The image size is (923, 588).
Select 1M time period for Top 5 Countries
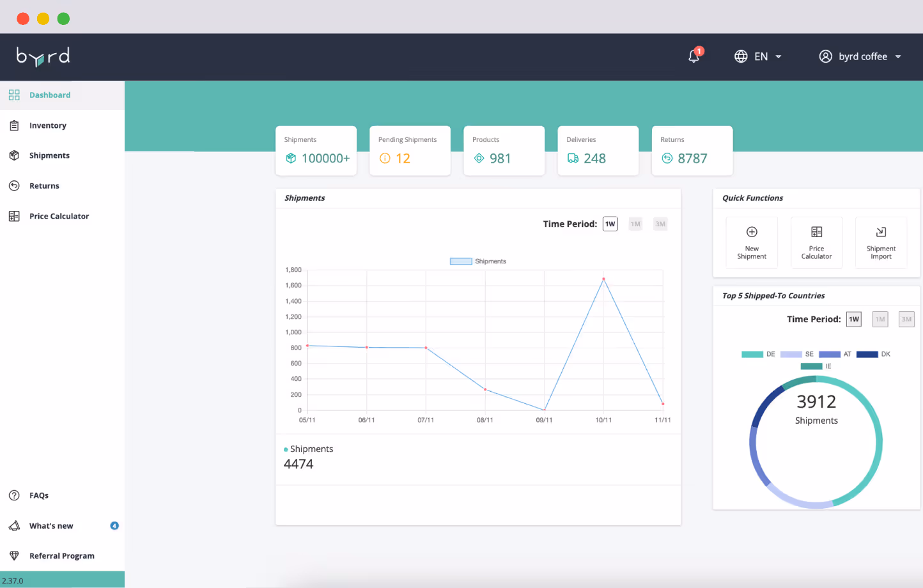(x=880, y=319)
